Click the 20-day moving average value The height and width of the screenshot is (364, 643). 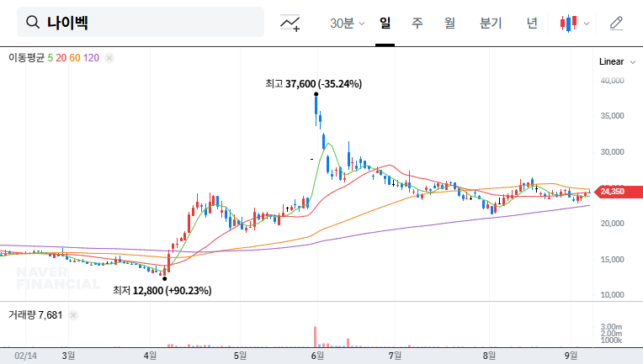[x=61, y=58]
